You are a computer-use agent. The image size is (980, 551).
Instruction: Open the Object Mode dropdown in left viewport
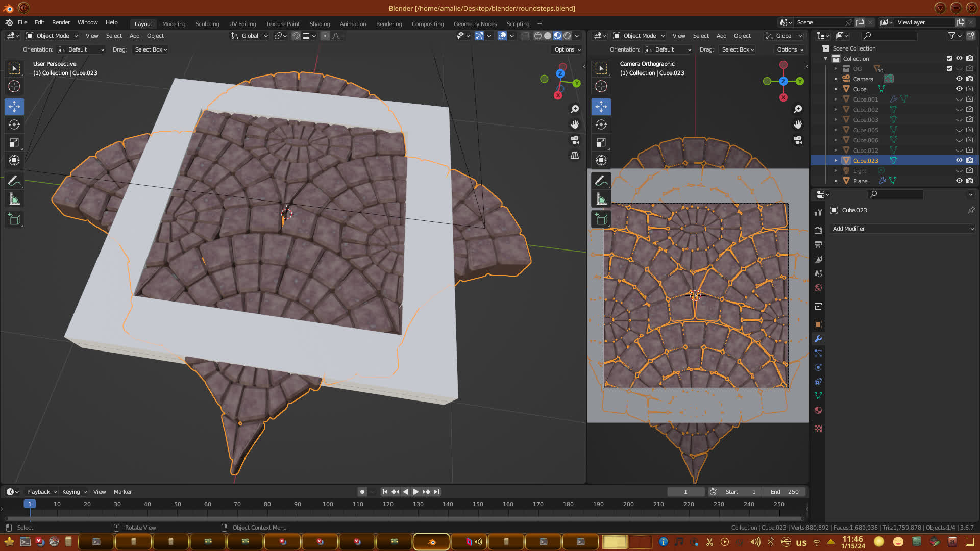click(x=52, y=36)
